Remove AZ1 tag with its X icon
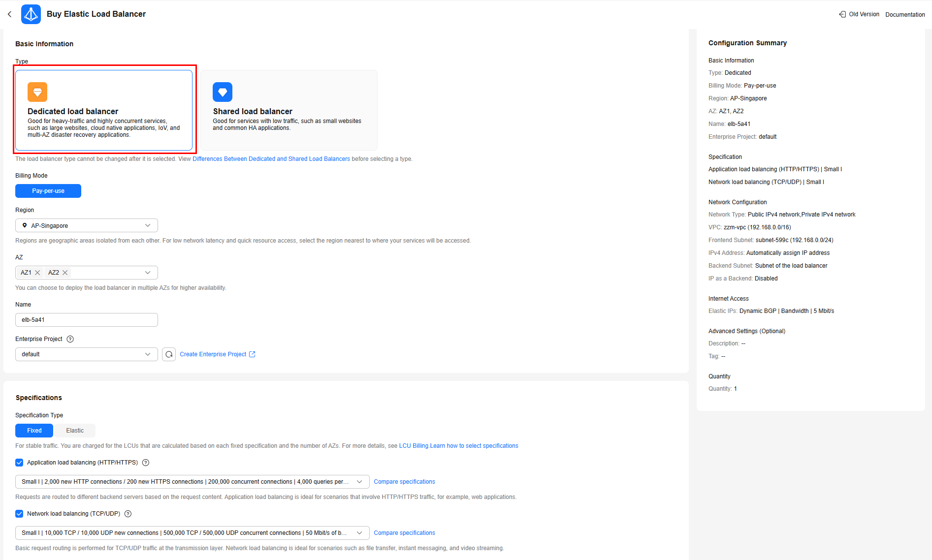 37,273
